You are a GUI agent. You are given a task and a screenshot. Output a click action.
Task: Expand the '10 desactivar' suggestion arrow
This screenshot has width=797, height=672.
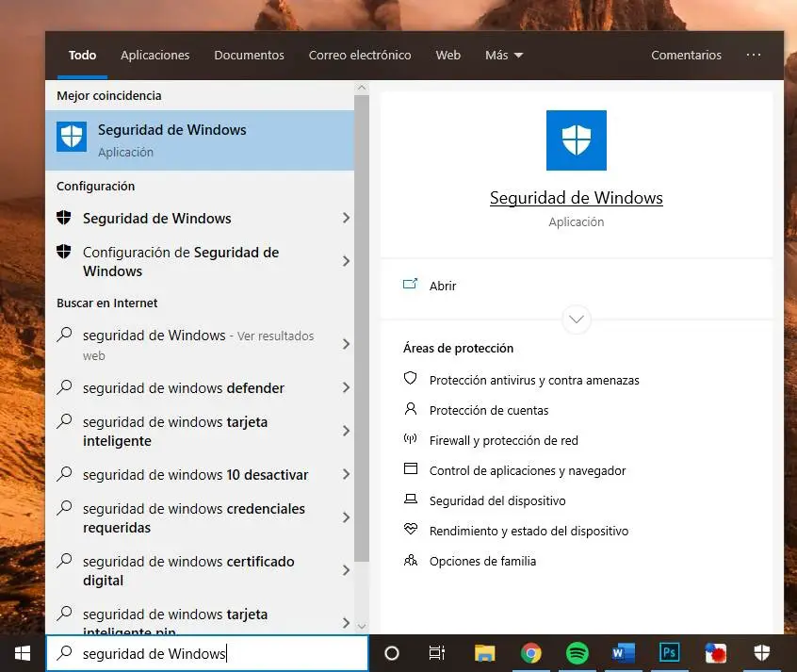pos(346,474)
